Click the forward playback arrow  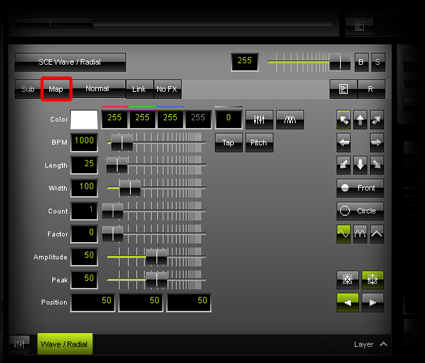[x=372, y=303]
